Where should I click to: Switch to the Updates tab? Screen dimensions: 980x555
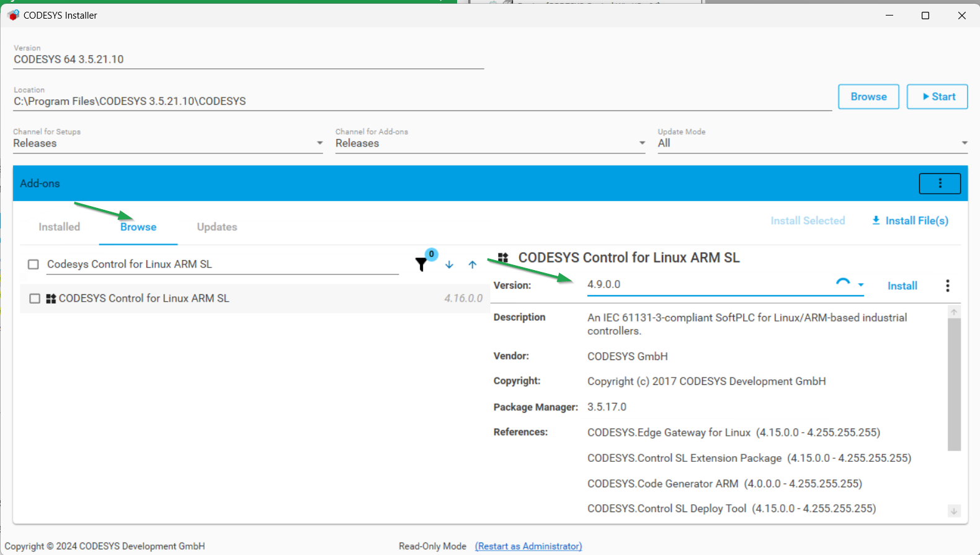217,227
